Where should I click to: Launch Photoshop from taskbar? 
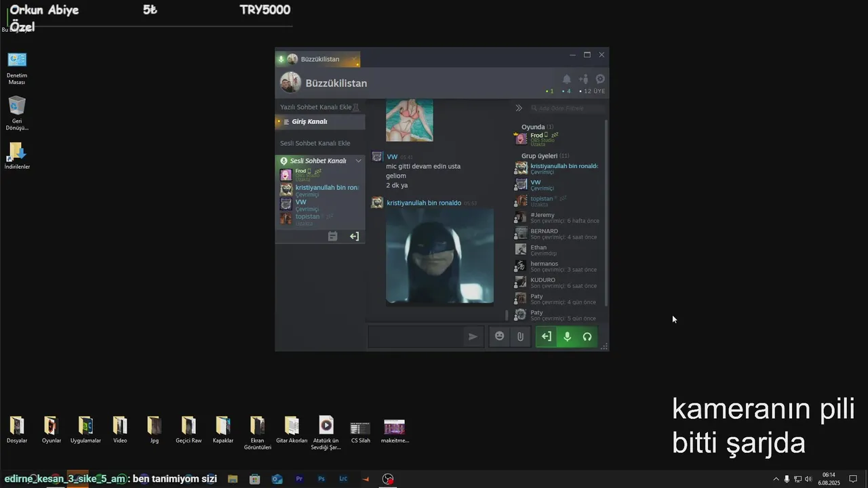tap(321, 479)
